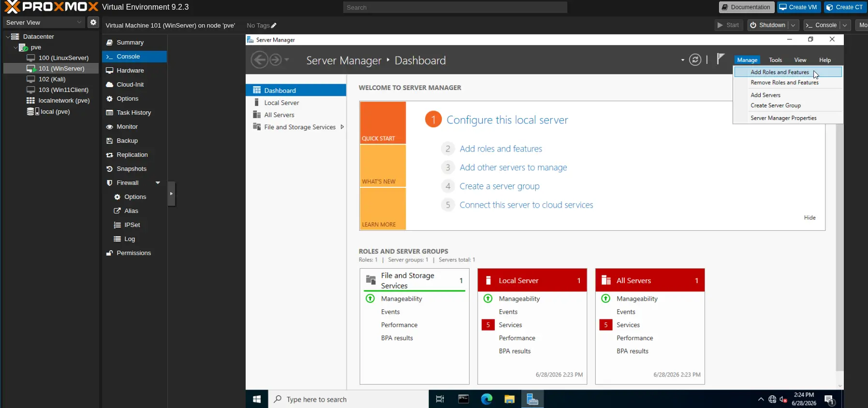Image resolution: width=868 pixels, height=408 pixels.
Task: Select 103 (Win11Client) VM in the tree
Action: point(63,90)
